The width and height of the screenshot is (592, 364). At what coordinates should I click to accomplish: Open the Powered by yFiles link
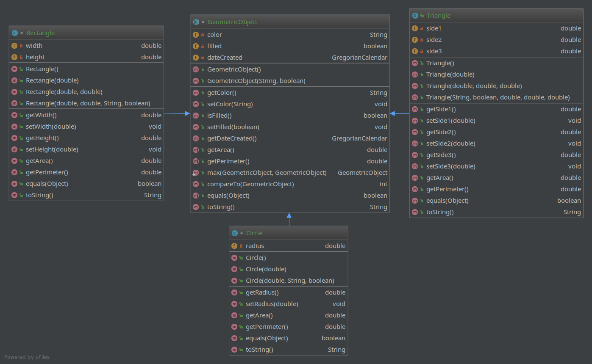27,357
